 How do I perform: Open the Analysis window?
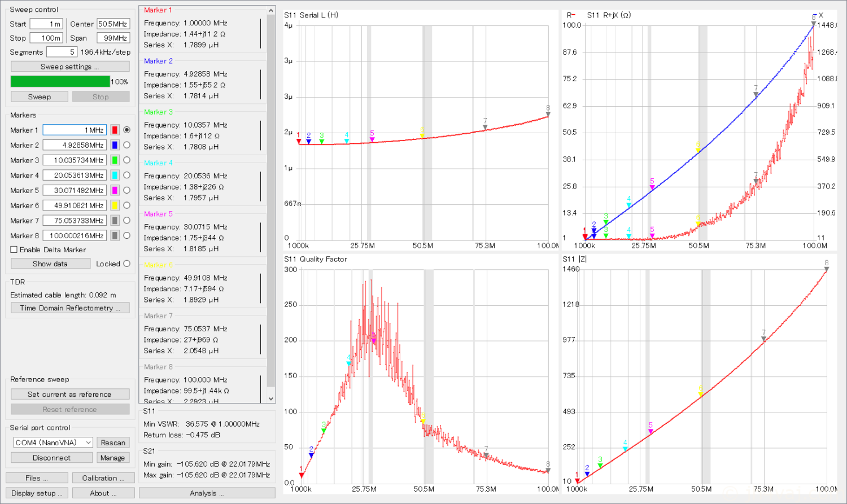click(x=207, y=493)
